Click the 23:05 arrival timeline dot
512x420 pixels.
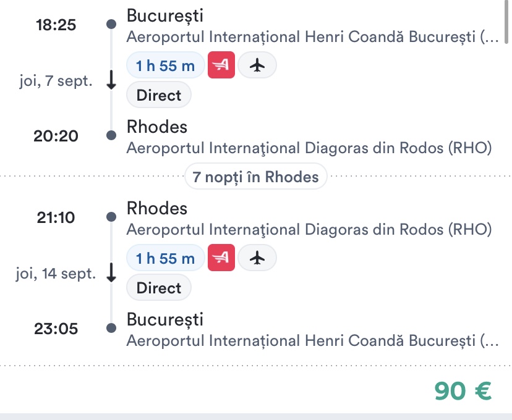(111, 328)
